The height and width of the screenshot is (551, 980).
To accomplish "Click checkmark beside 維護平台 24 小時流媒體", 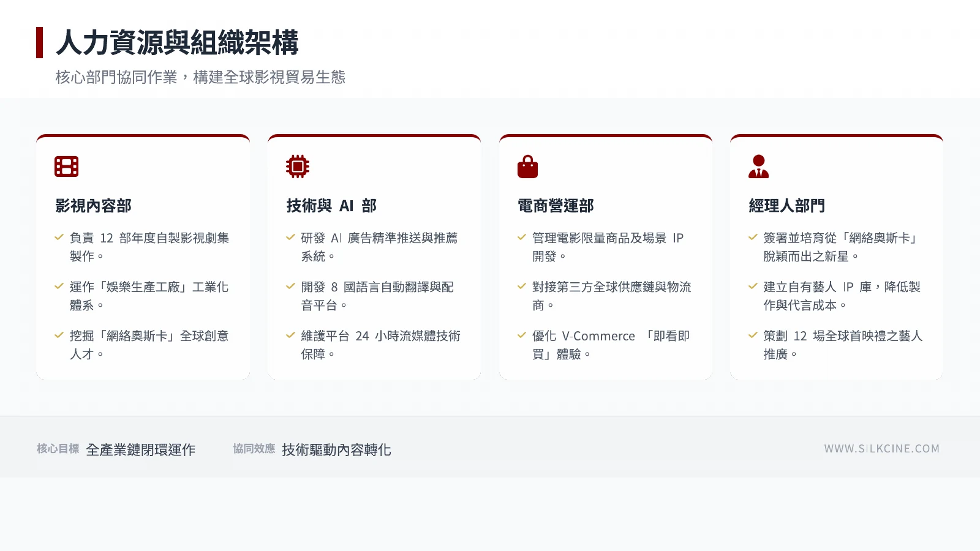I will tap(291, 335).
